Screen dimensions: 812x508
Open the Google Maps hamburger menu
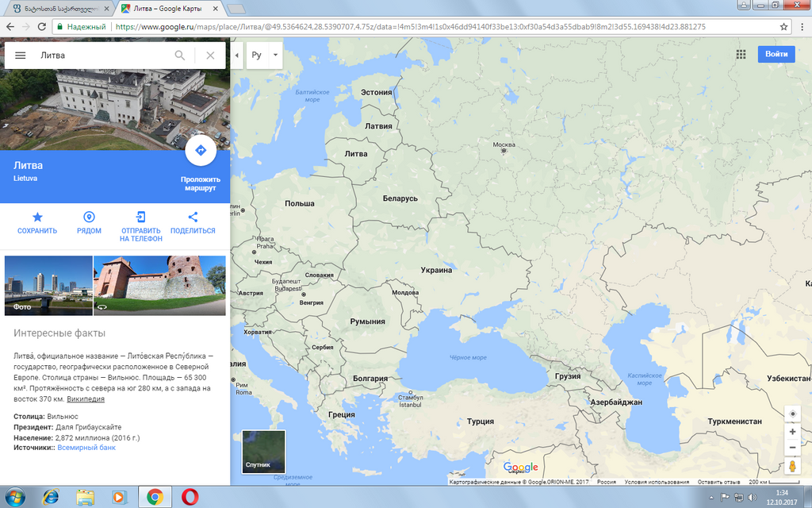click(x=20, y=55)
